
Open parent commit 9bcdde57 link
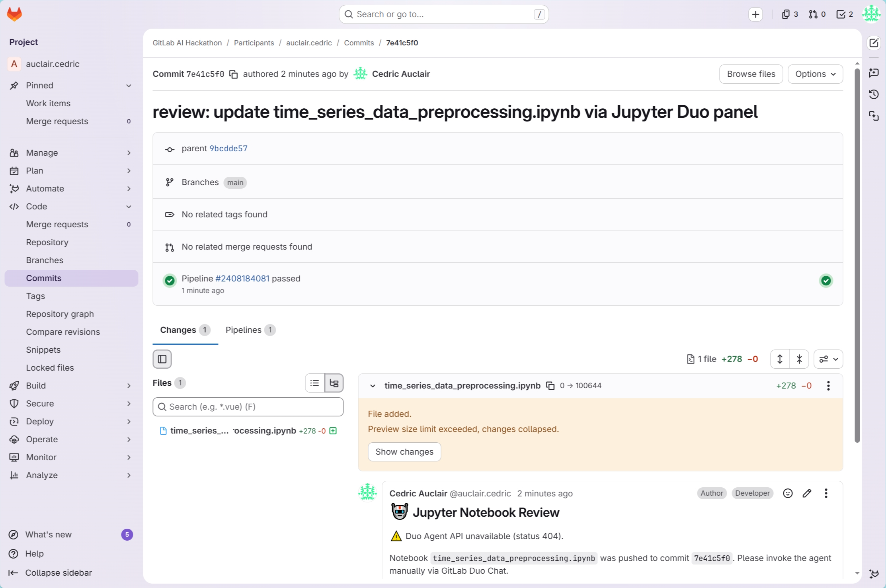tap(228, 148)
